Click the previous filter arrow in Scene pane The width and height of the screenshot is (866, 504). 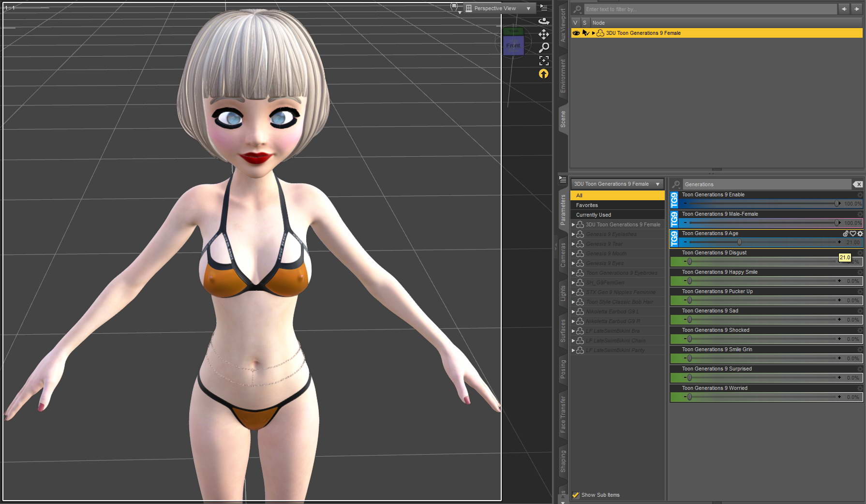click(844, 9)
